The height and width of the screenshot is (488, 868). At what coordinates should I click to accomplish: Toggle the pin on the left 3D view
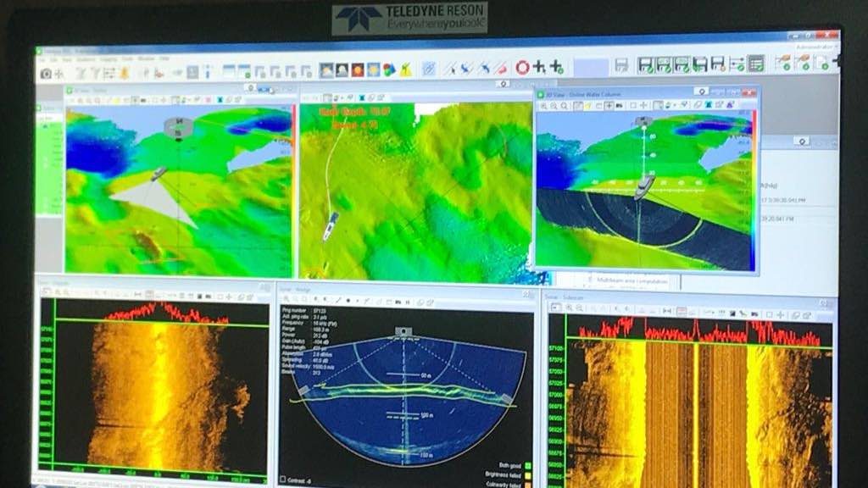pyautogui.click(x=251, y=88)
